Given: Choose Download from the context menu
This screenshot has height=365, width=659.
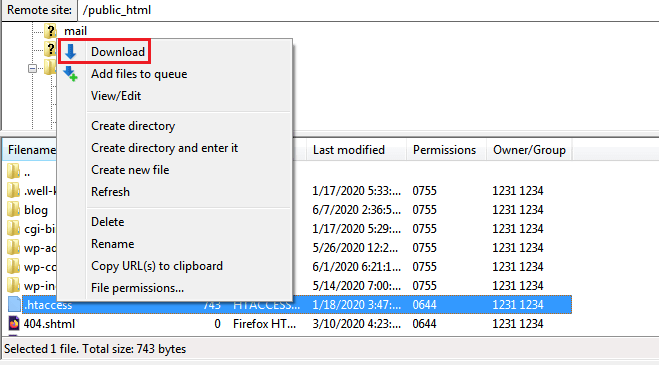Looking at the screenshot, I should click(118, 52).
